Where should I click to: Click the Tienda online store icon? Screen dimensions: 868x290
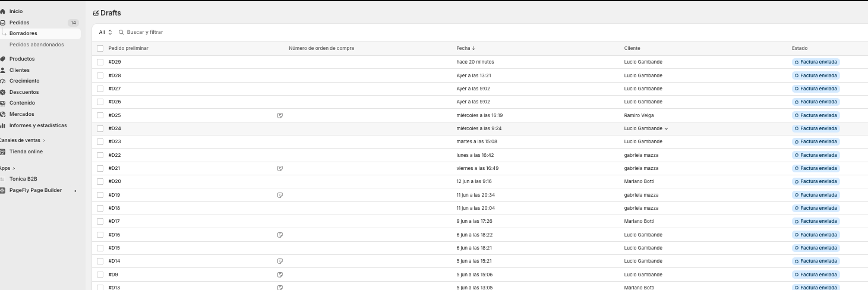click(2, 152)
